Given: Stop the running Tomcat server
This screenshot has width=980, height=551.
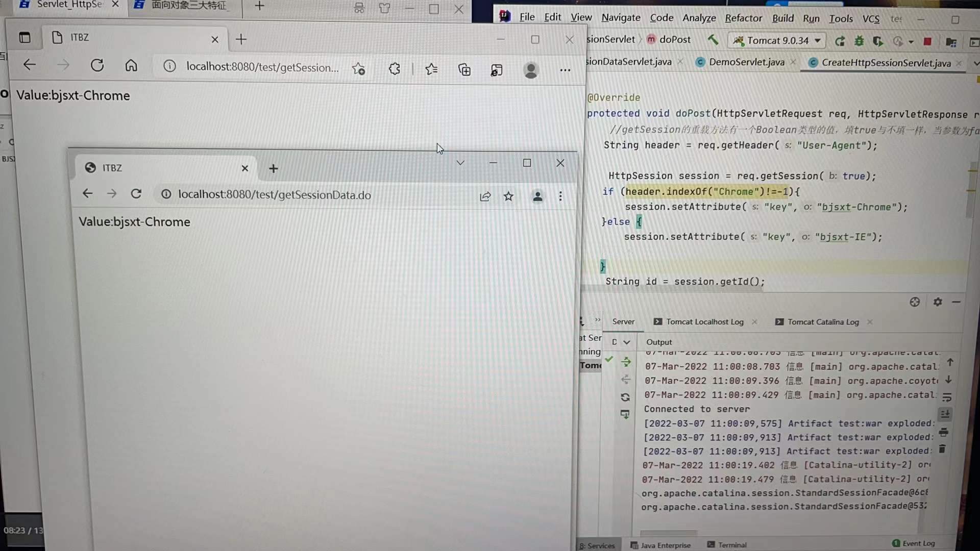Looking at the screenshot, I should (927, 42).
